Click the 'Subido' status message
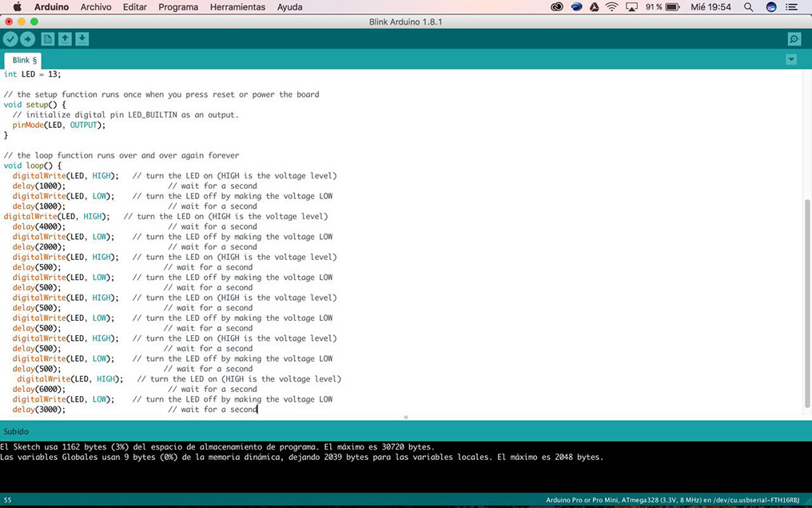 point(16,431)
